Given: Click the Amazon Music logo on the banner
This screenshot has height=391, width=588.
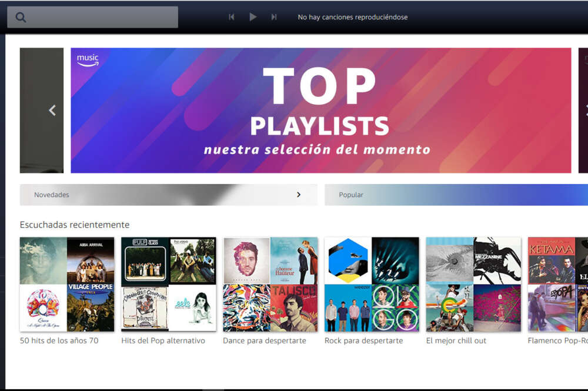Looking at the screenshot, I should tap(88, 60).
